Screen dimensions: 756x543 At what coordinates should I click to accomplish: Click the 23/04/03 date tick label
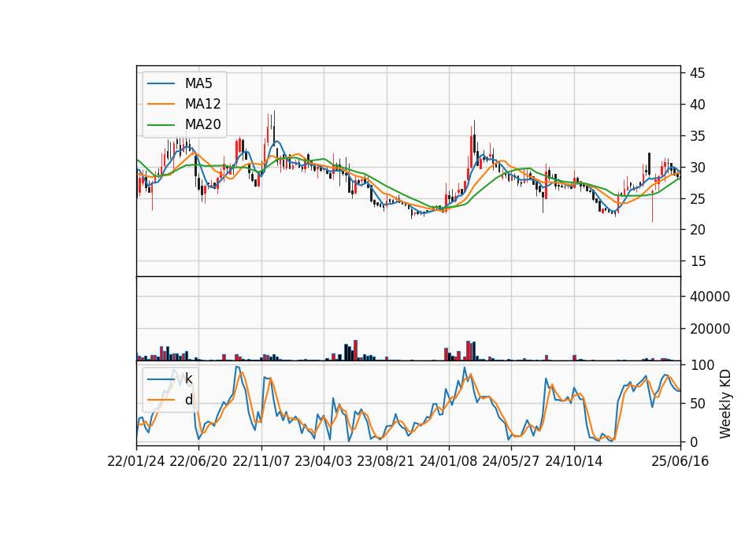(323, 461)
